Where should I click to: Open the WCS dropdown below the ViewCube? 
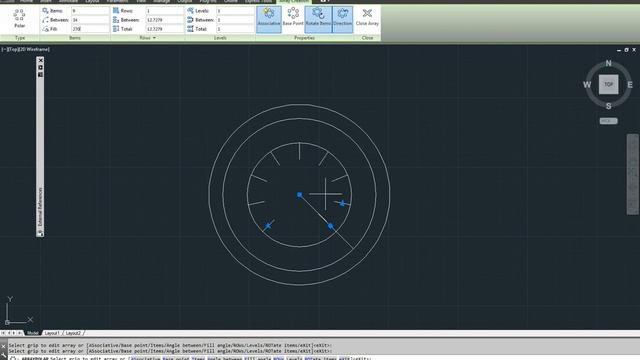(x=608, y=121)
